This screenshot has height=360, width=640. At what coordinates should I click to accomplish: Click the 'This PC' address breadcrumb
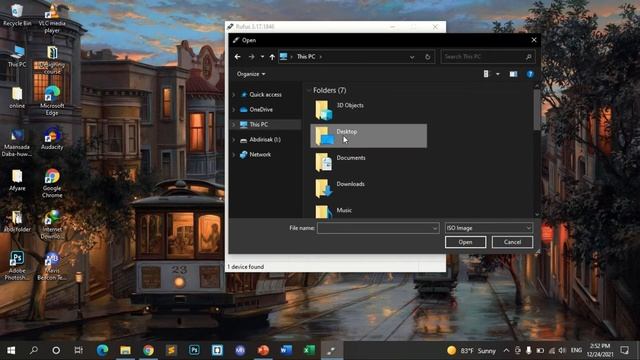(x=306, y=57)
